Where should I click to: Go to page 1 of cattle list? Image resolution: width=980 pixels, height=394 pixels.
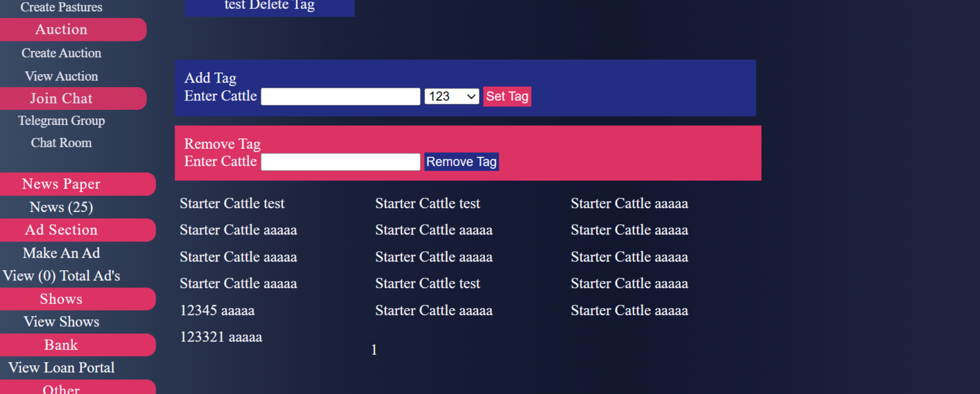coord(374,350)
